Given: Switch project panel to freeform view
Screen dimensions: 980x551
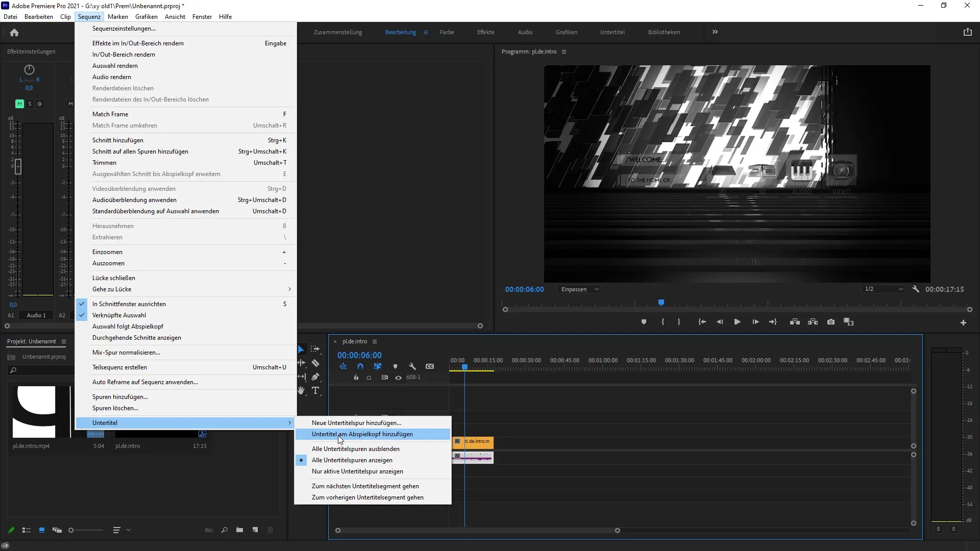Looking at the screenshot, I should point(57,530).
